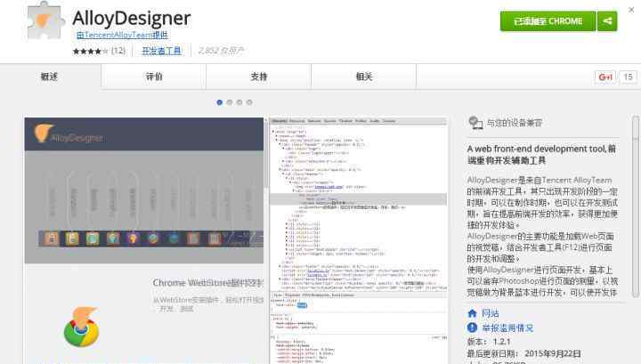
Task: Click the description panel scrollbar
Action: coord(635,206)
